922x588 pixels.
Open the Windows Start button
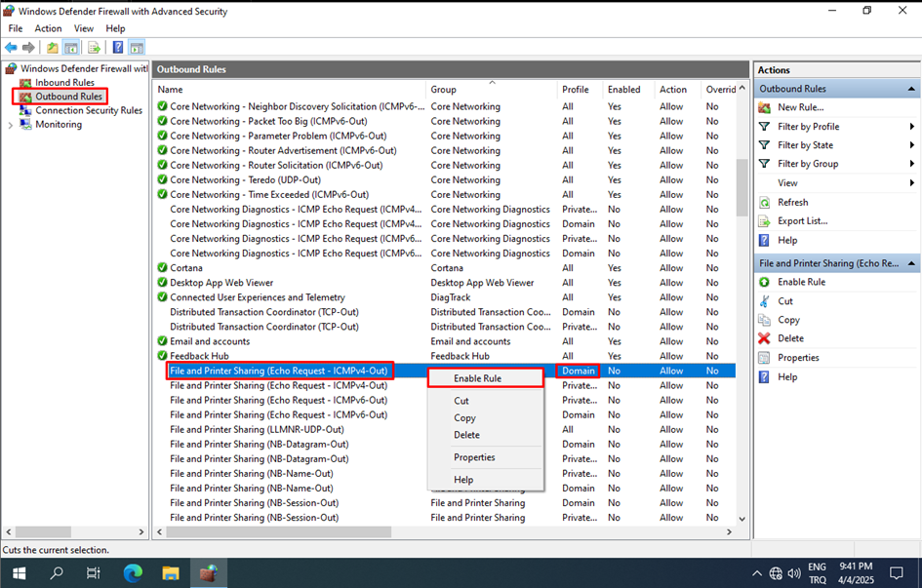click(19, 572)
